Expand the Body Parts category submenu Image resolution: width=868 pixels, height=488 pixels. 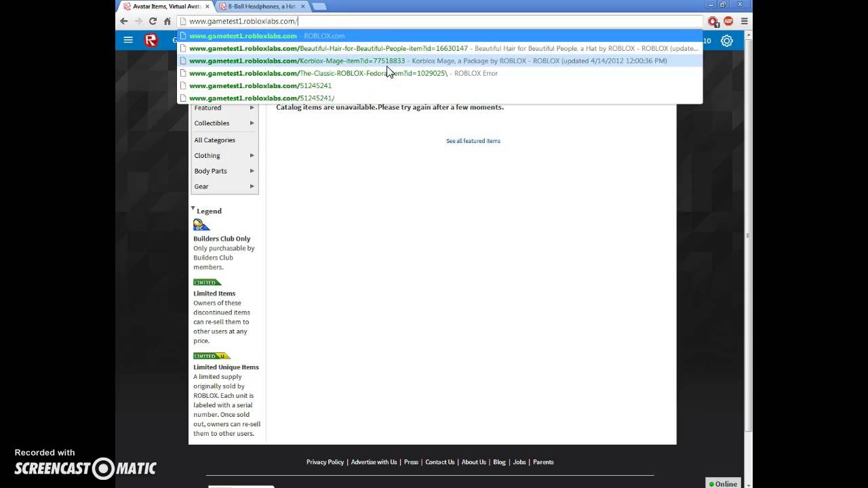pos(224,171)
